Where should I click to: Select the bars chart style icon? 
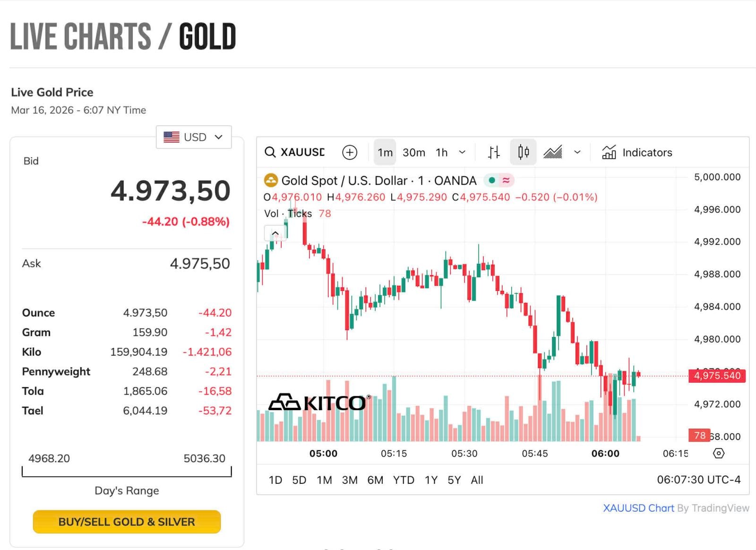[494, 152]
